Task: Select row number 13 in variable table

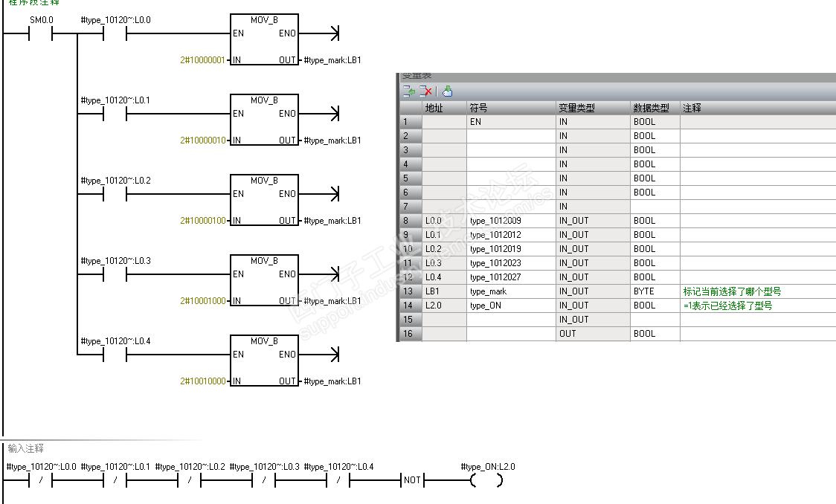Action: (x=411, y=291)
